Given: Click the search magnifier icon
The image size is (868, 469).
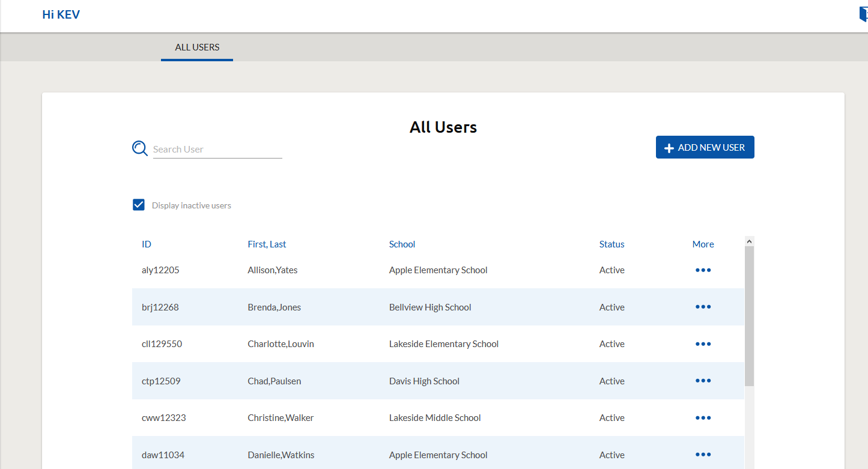Looking at the screenshot, I should 140,148.
